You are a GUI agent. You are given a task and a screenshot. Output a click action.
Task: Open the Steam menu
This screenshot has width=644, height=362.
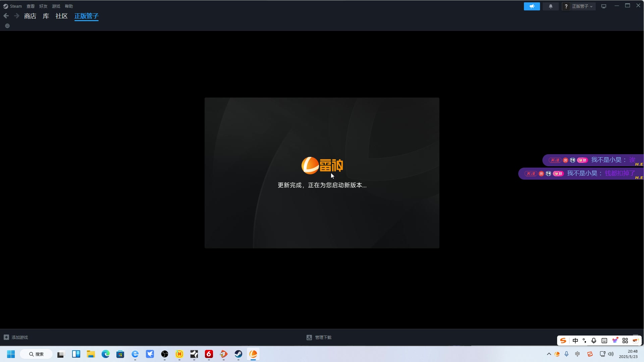pos(13,6)
